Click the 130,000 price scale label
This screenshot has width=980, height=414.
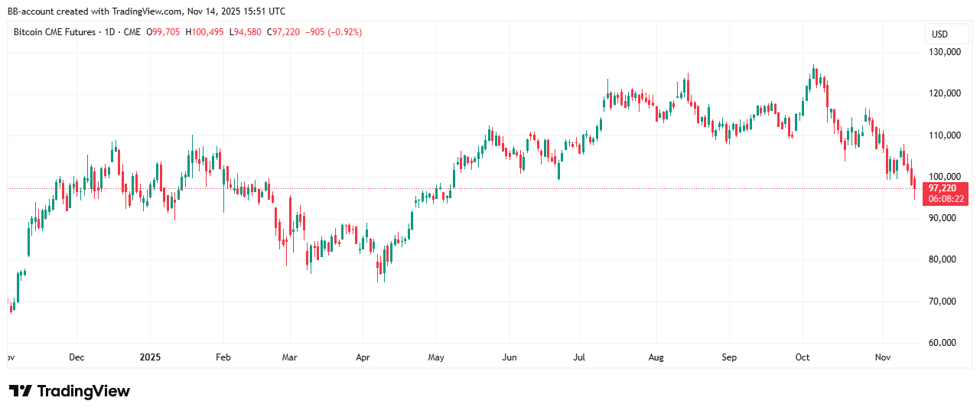[x=943, y=52]
